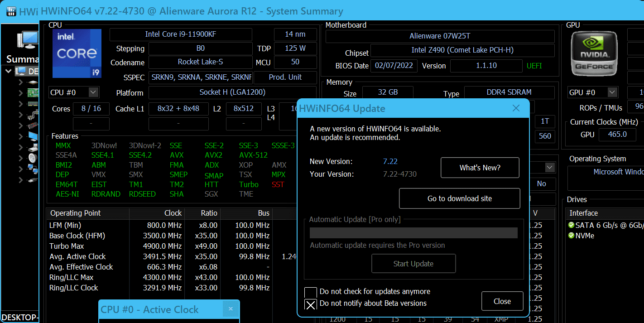Uncheck Do not notify about Beta versions

point(311,304)
